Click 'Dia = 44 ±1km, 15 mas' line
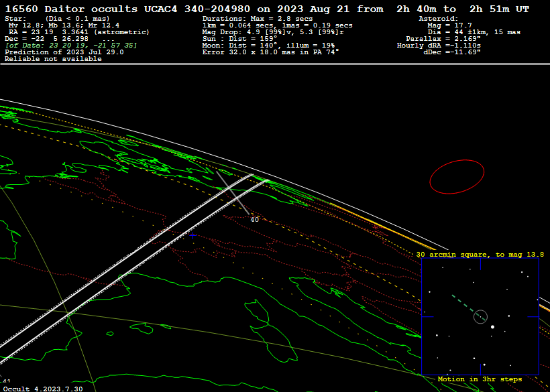Image resolution: width=550 pixels, height=392 pixels. (x=474, y=32)
